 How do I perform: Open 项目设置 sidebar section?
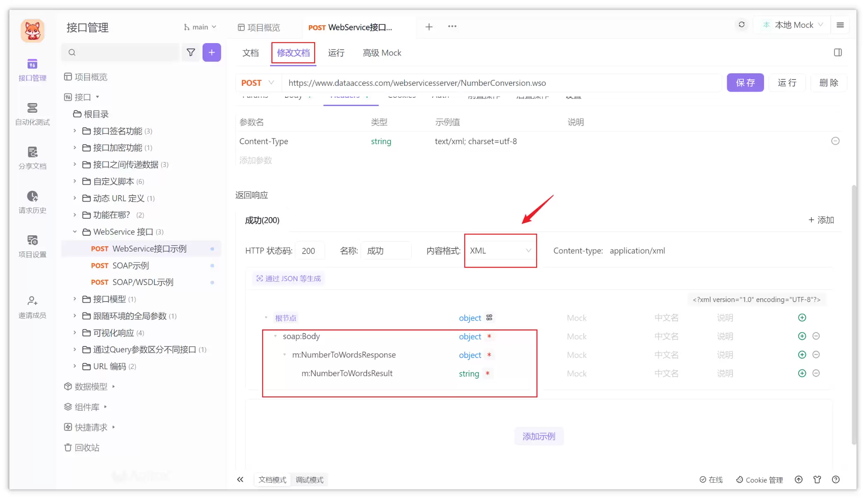coord(32,247)
